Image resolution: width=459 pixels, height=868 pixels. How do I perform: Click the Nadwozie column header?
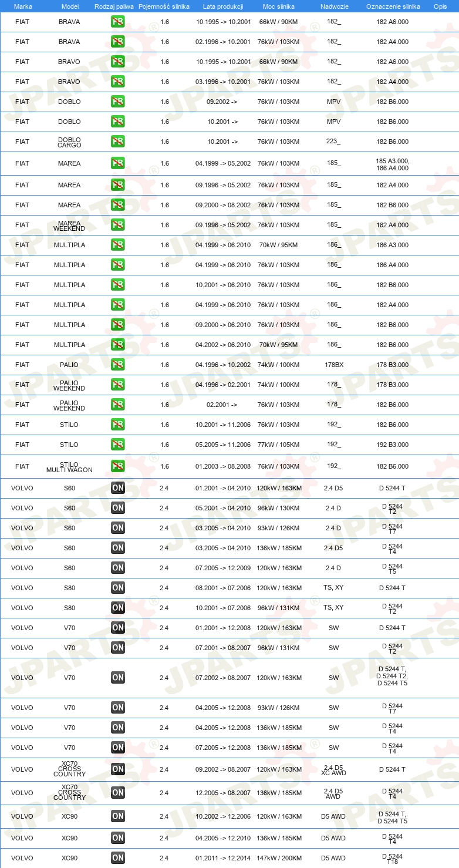click(334, 6)
